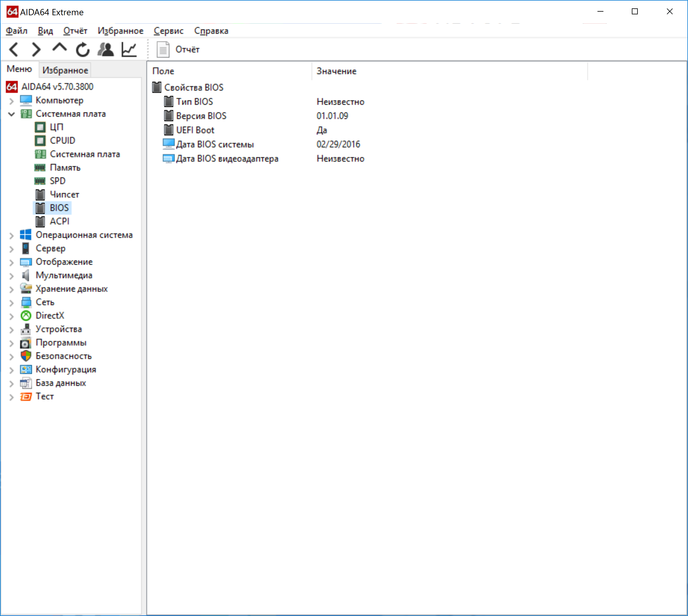Screen dimensions: 688x616
Task: Expand the Сервер tree node
Action: pyautogui.click(x=11, y=249)
